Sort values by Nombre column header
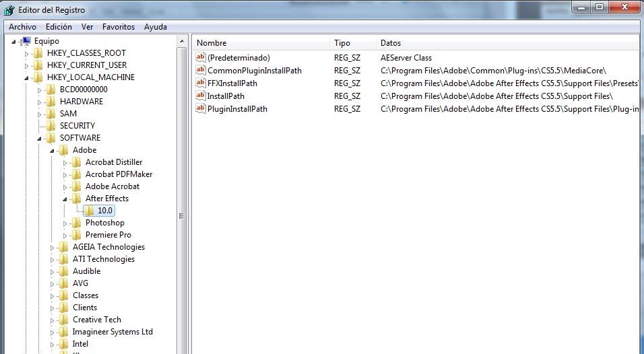Screen dimensions: 644x354 pyautogui.click(x=261, y=42)
